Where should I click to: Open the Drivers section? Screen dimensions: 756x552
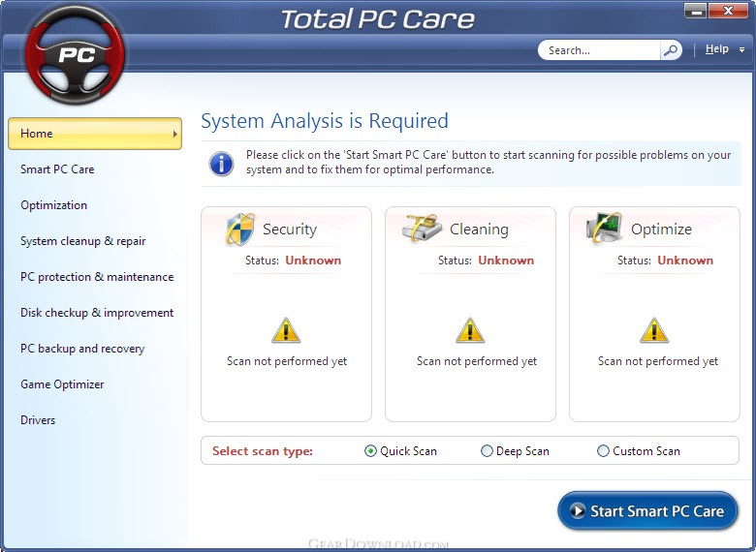click(x=38, y=420)
